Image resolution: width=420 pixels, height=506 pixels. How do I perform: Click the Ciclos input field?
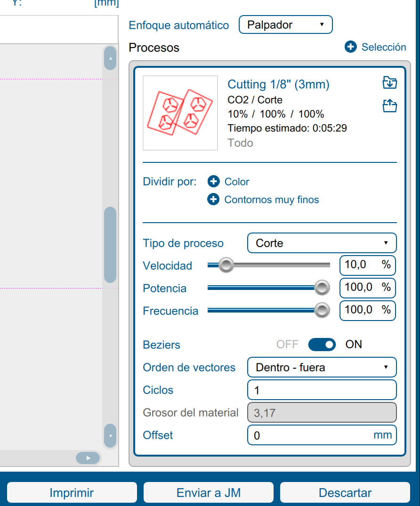(322, 390)
